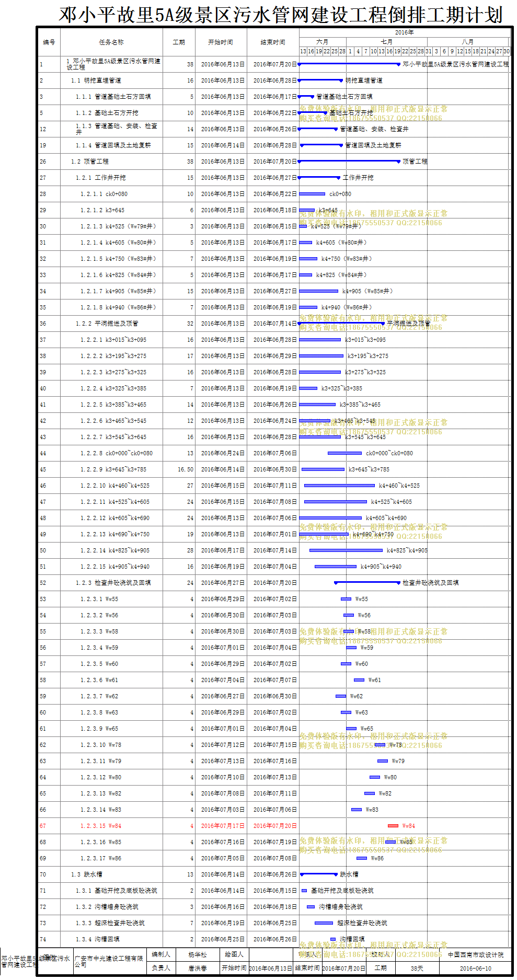
Task: Select task name 1.3.1 基础开挖及底板砼浇筑
Action: tap(116, 891)
